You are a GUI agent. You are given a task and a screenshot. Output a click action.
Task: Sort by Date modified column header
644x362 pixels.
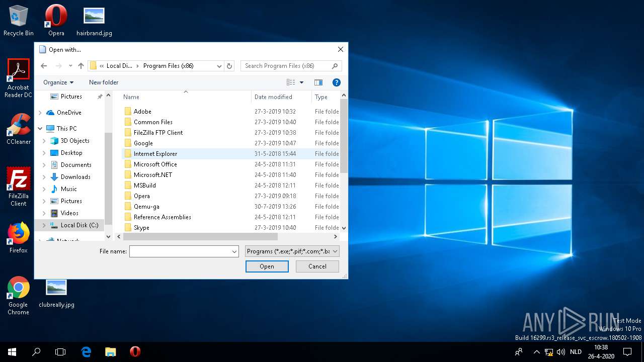(281, 97)
